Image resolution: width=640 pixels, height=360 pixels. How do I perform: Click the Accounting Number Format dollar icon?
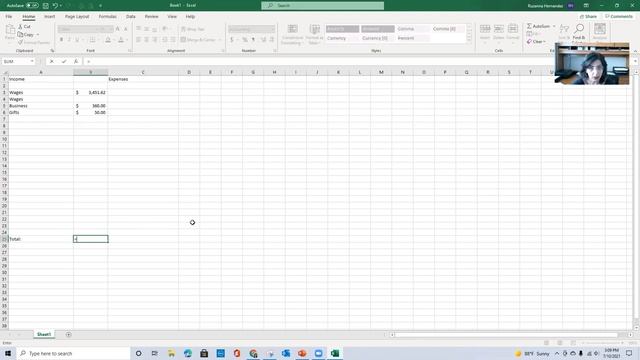tap(232, 40)
